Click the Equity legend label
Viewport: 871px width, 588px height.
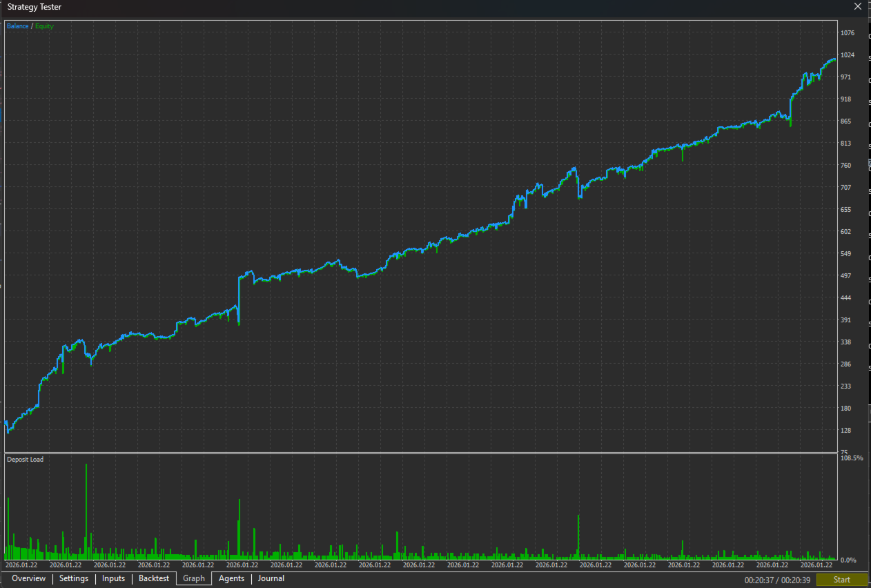pyautogui.click(x=44, y=26)
